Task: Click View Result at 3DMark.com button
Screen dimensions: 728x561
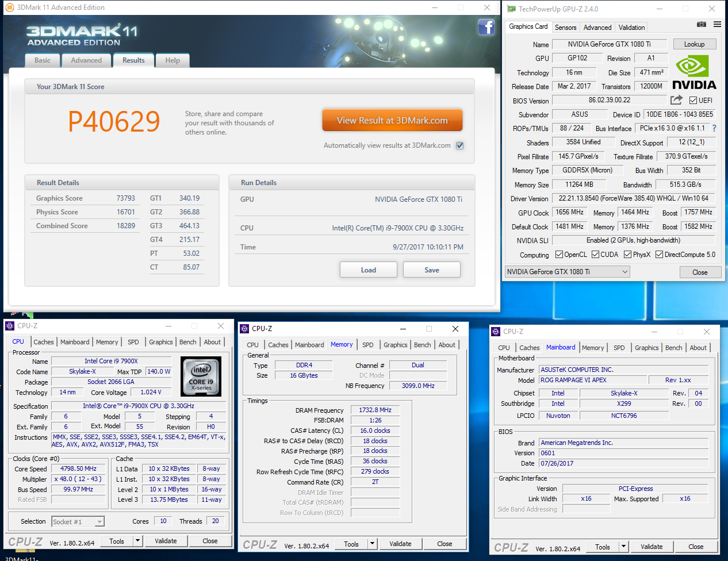Action: tap(392, 121)
